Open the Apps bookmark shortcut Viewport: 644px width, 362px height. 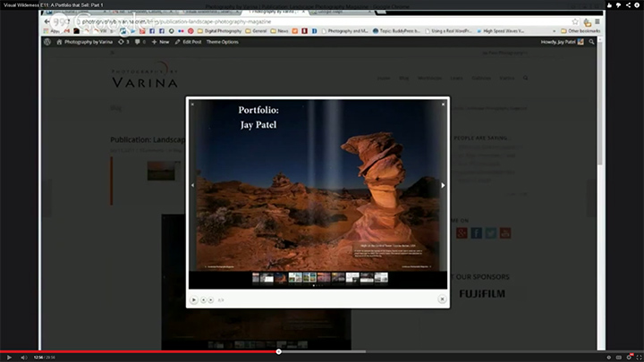[51, 30]
